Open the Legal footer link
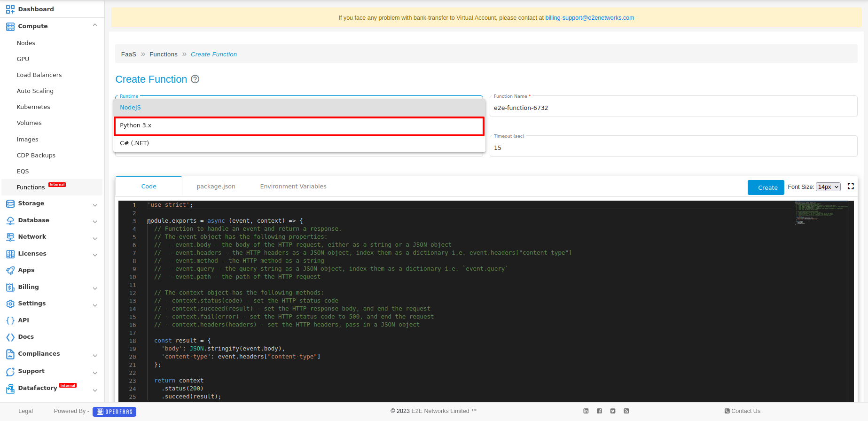Viewport: 868px width, 421px height. pyautogui.click(x=25, y=411)
